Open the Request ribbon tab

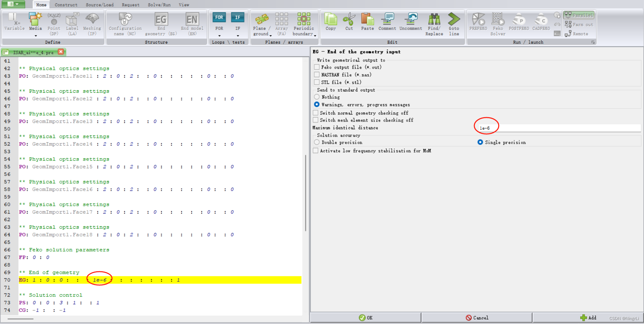coord(130,5)
